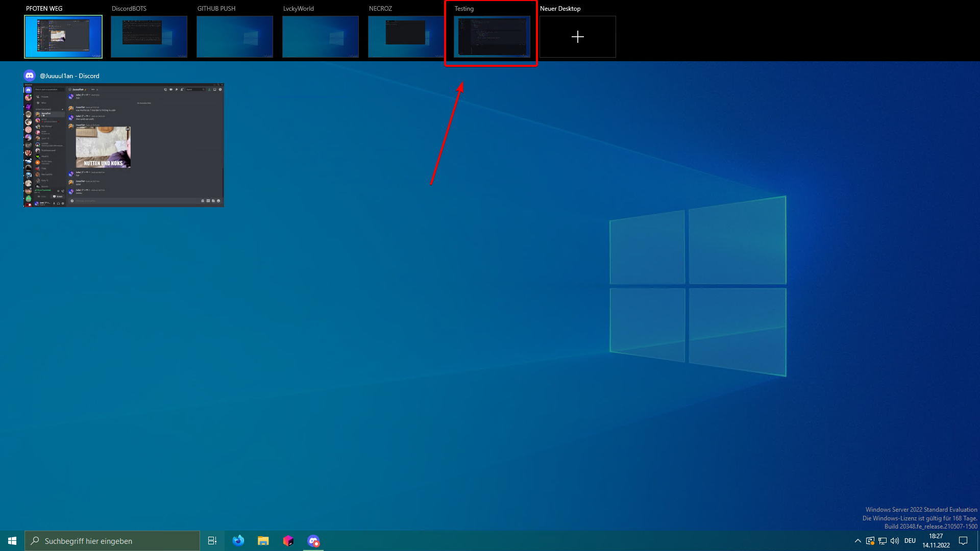
Task: Select the PFOTEN WEG desktop thumbnail
Action: click(x=63, y=37)
